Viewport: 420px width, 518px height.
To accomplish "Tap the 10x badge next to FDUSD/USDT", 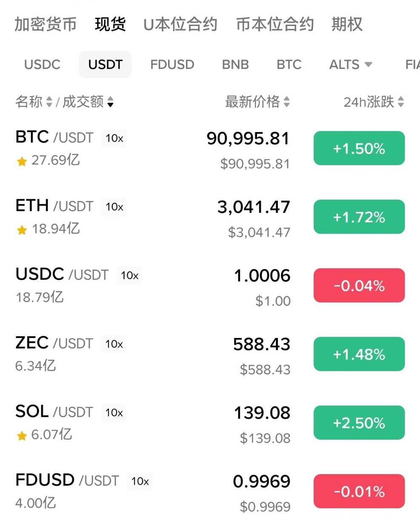I will (140, 481).
